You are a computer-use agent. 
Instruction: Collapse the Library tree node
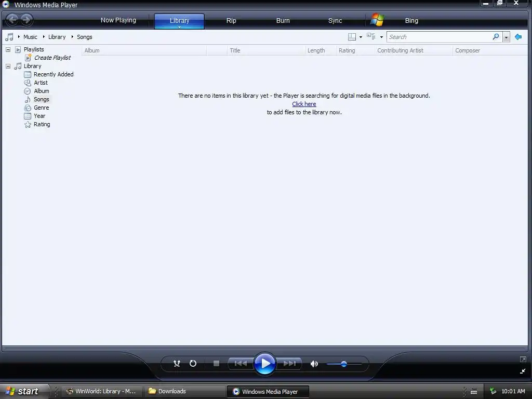[8, 66]
